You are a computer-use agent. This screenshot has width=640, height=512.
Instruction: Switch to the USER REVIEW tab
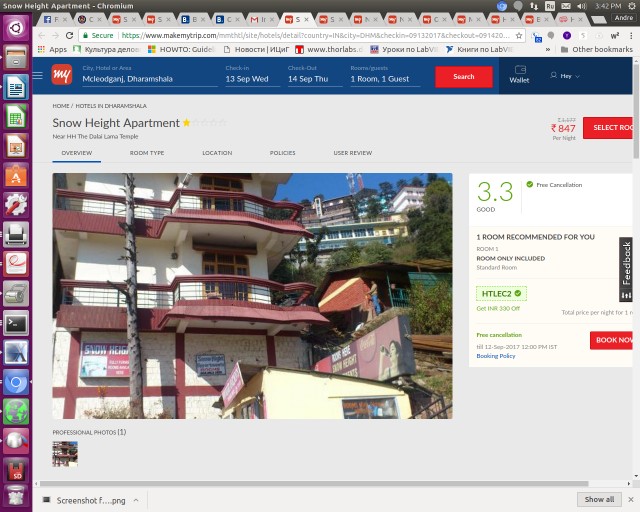click(x=352, y=153)
